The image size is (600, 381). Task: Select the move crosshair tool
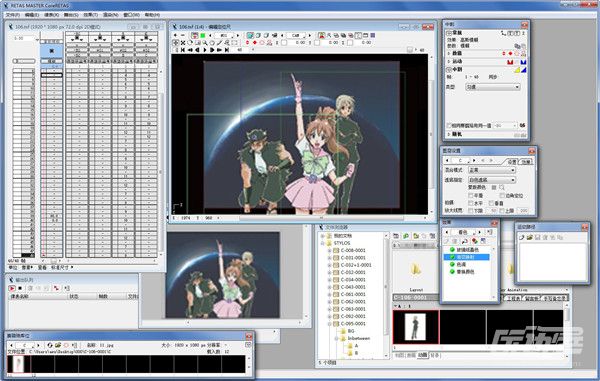(x=176, y=42)
